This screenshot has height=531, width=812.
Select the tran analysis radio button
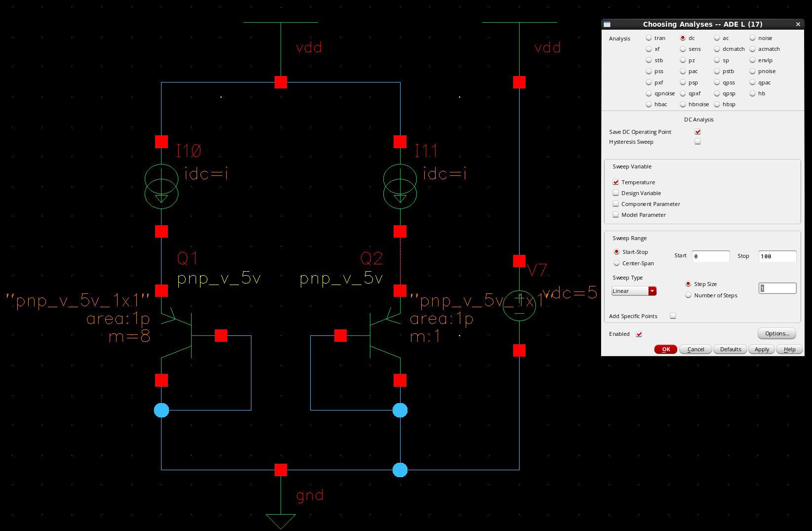(x=649, y=38)
